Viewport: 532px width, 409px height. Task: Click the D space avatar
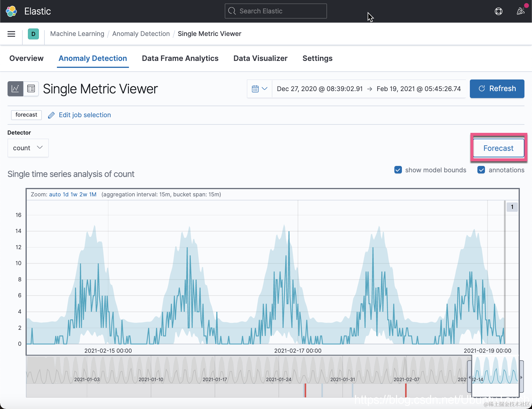click(x=33, y=34)
